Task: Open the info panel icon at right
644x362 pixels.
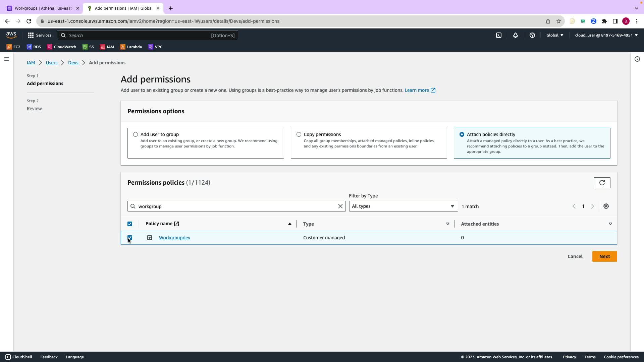Action: (x=637, y=59)
